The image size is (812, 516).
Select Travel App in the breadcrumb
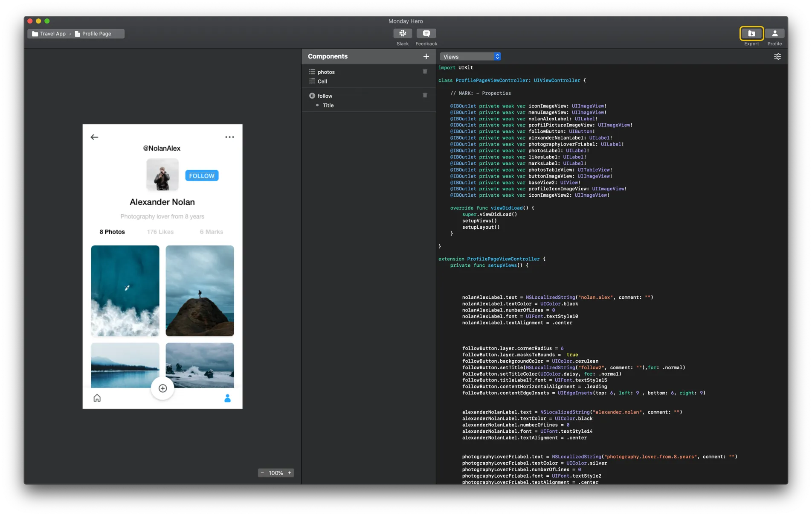[x=49, y=34]
